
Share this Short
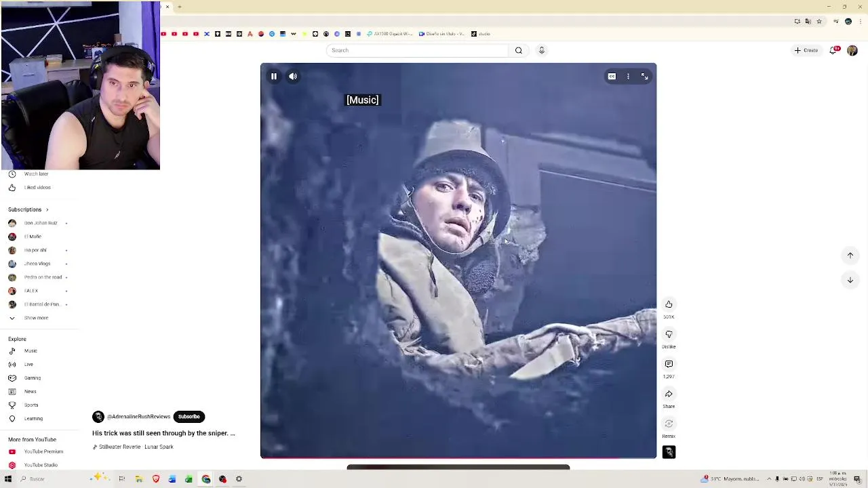pyautogui.click(x=669, y=394)
